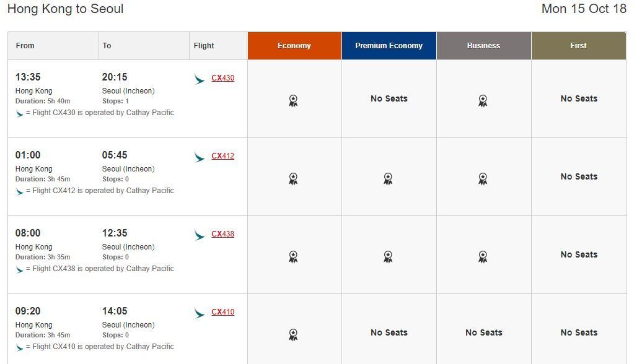This screenshot has height=364, width=642.
Task: Click the Economy column header
Action: 294,46
